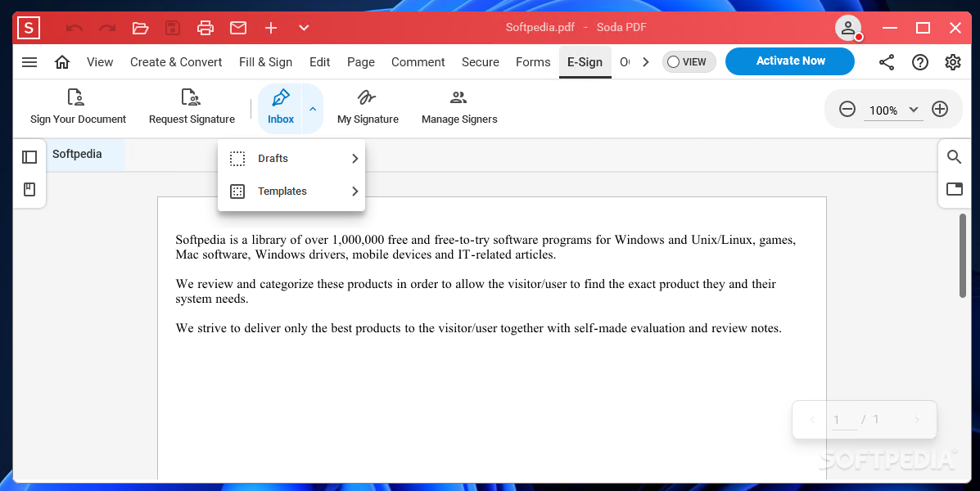The height and width of the screenshot is (491, 980).
Task: Create a new document with the plus icon
Action: (271, 28)
